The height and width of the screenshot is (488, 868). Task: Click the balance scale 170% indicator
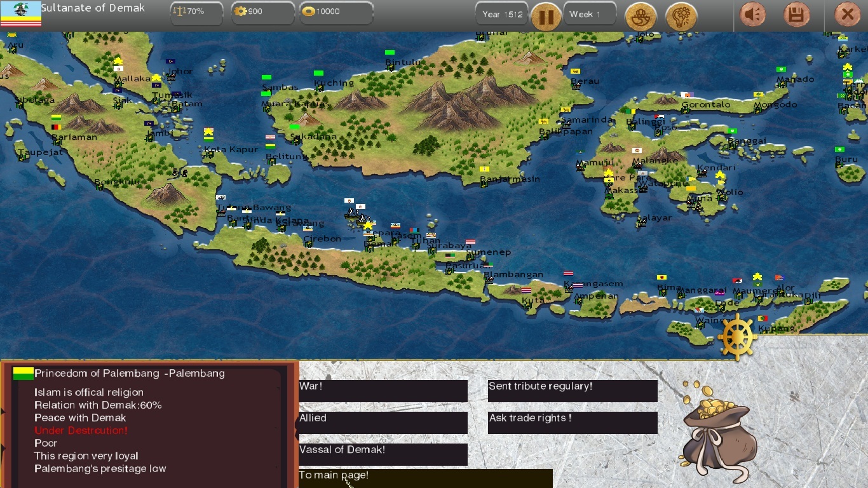[x=196, y=13]
